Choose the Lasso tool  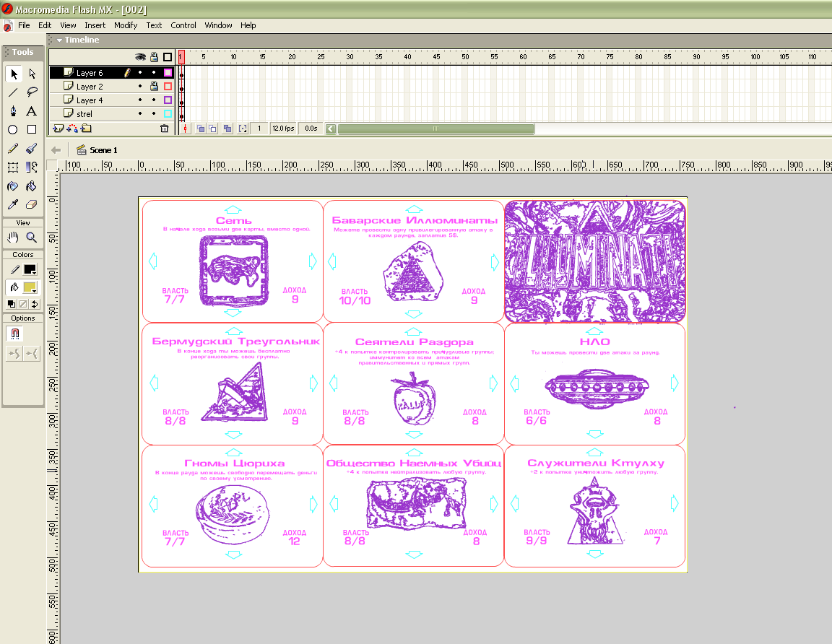[32, 92]
